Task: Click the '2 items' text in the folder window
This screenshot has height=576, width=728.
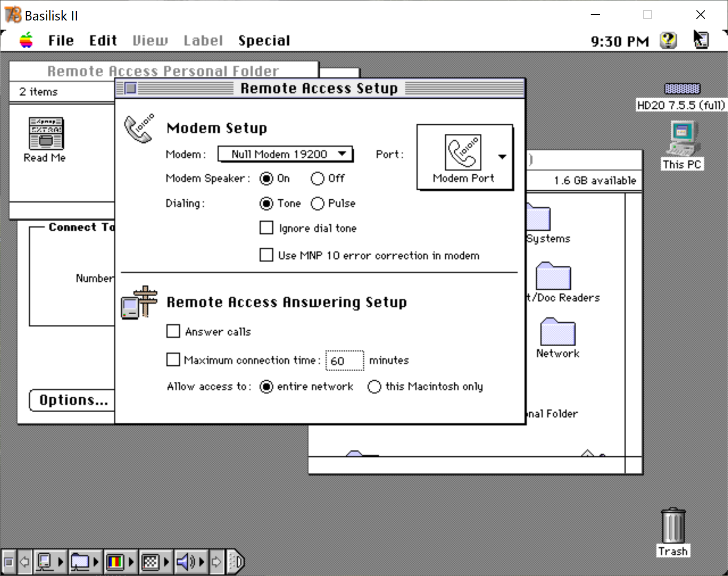Action: tap(39, 91)
